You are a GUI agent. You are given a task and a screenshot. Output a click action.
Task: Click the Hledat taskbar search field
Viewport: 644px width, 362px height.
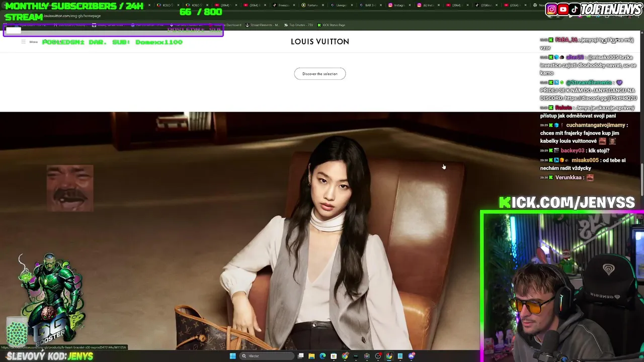tap(267, 356)
